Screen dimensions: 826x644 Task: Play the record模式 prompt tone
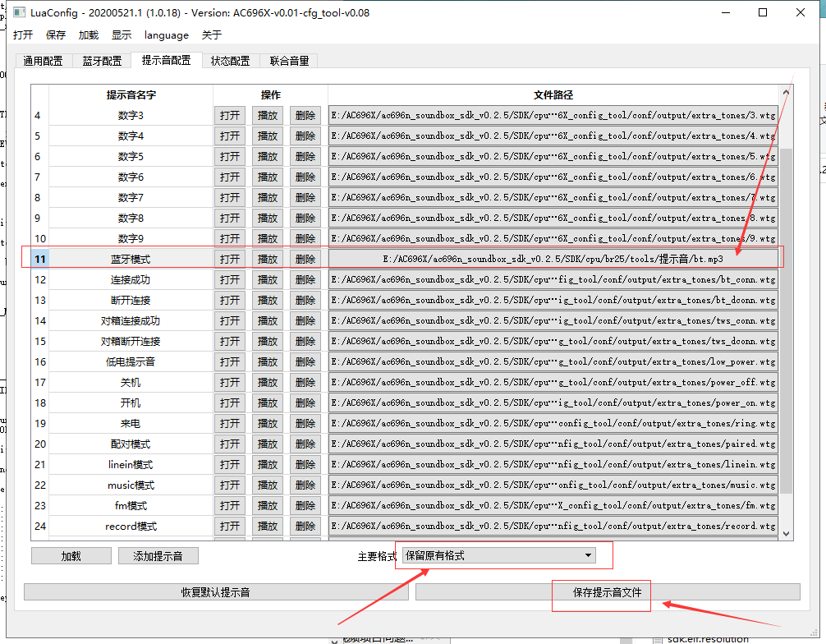coord(268,526)
